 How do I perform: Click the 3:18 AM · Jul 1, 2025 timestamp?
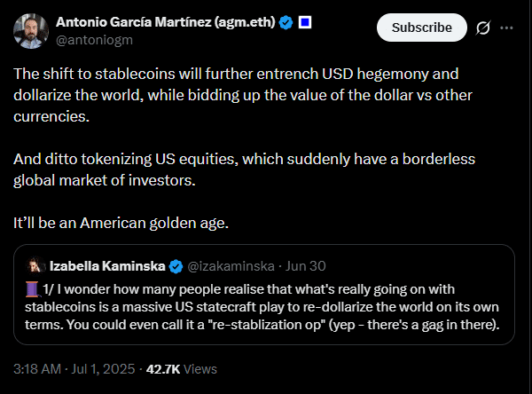point(74,368)
